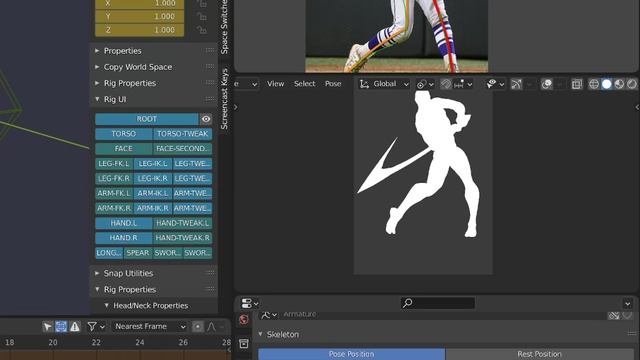Open the properties editor type dropdown
The image size is (640, 360).
click(249, 303)
